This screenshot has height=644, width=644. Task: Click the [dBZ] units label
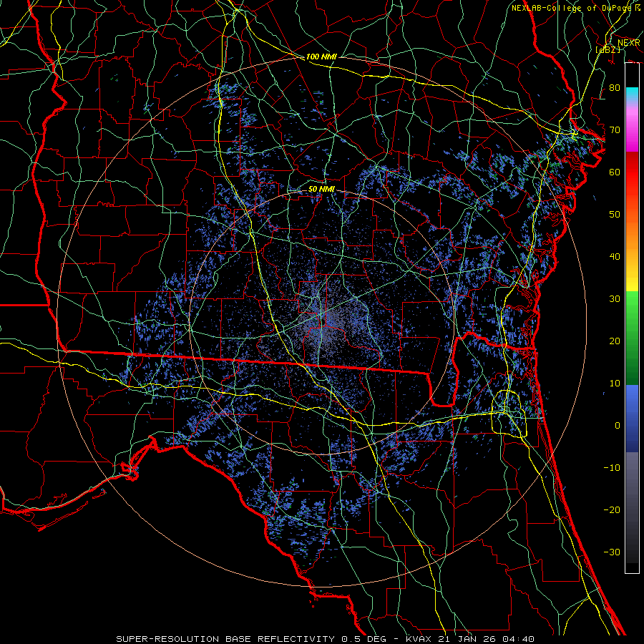pyautogui.click(x=608, y=49)
